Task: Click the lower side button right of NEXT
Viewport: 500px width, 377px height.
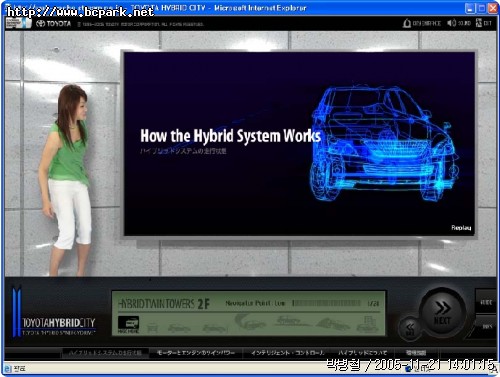Action: click(x=487, y=326)
